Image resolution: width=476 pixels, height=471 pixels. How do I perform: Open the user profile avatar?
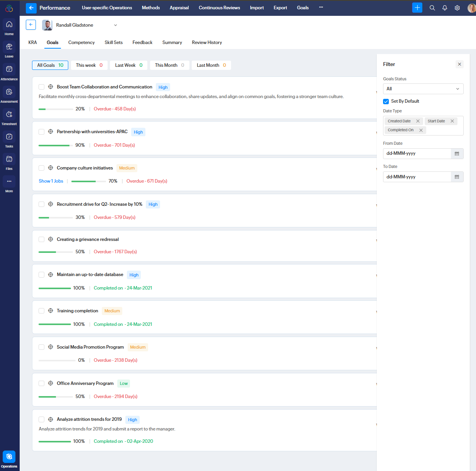coord(471,8)
